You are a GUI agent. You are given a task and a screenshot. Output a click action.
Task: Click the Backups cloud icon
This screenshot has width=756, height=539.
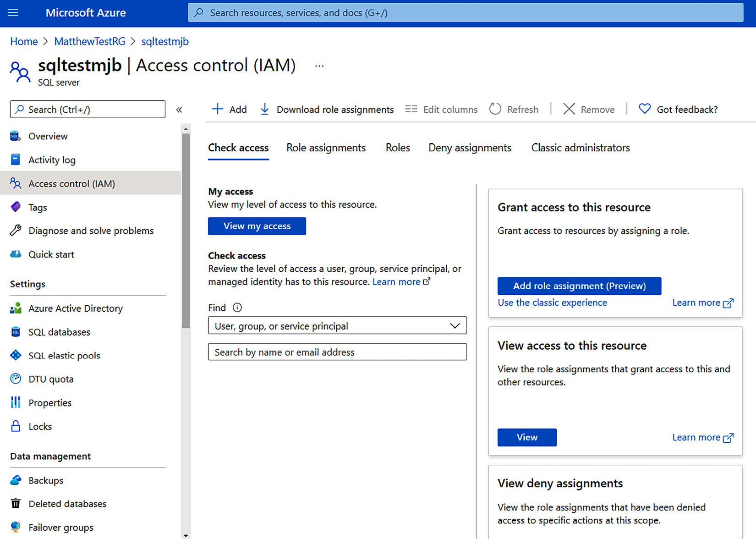[x=15, y=480]
